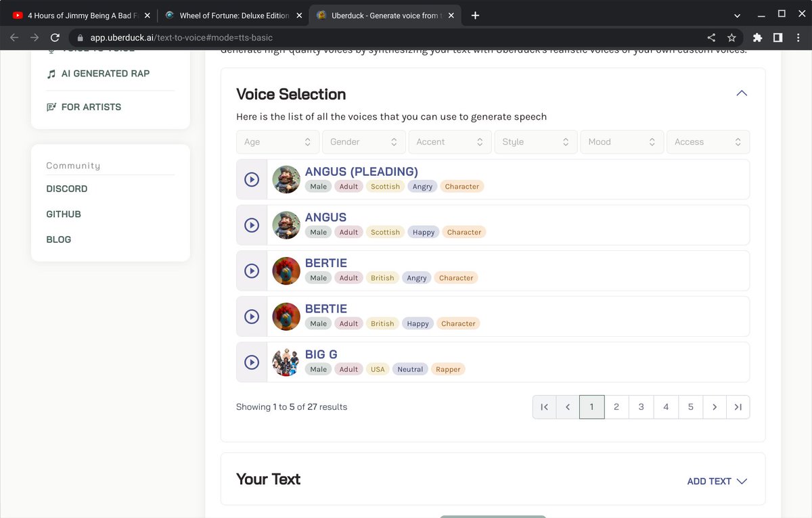The width and height of the screenshot is (812, 518).
Task: Click the address bar URL
Action: (181, 38)
